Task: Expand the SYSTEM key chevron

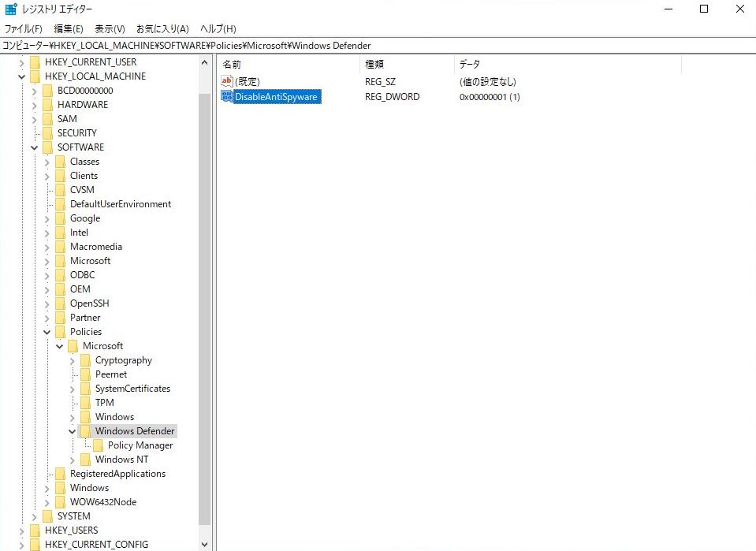Action: [x=34, y=517]
